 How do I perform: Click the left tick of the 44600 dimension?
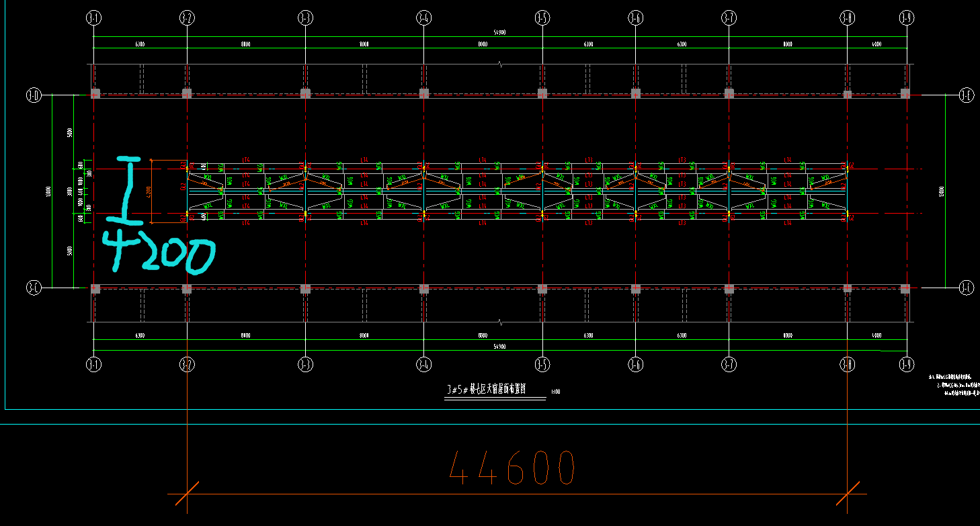coord(187,493)
